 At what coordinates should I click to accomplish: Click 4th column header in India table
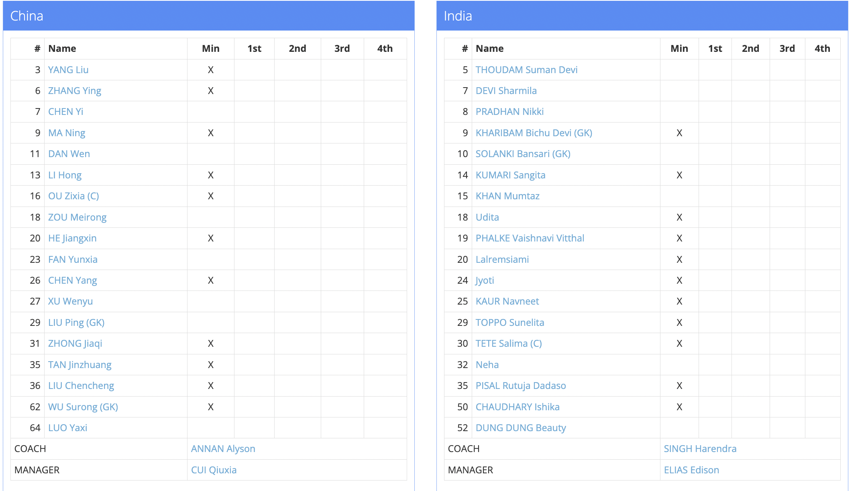(x=822, y=49)
